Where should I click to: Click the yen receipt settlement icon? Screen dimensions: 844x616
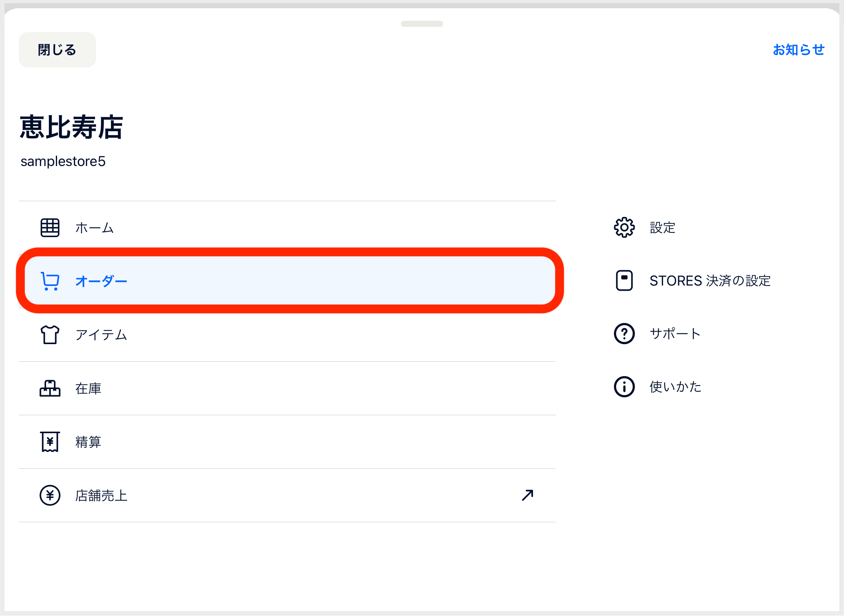tap(50, 442)
